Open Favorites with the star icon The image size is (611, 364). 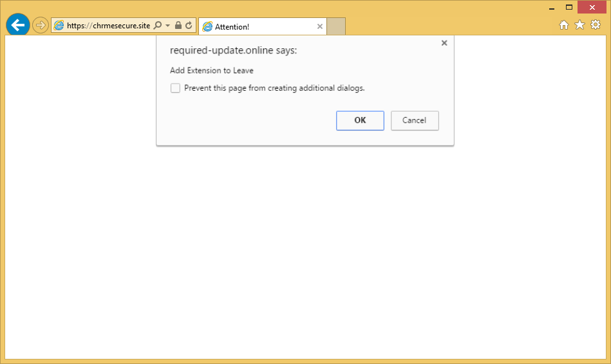580,25
